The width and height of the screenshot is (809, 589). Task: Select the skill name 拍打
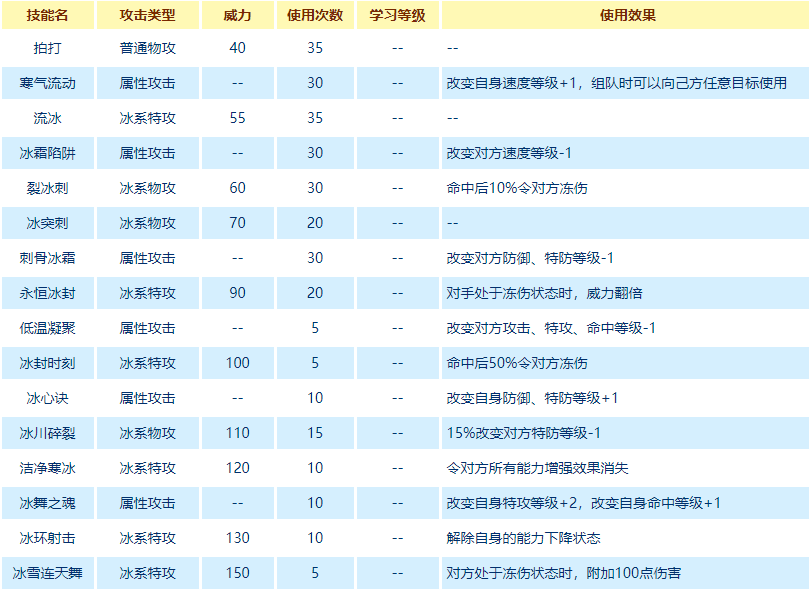coord(47,48)
